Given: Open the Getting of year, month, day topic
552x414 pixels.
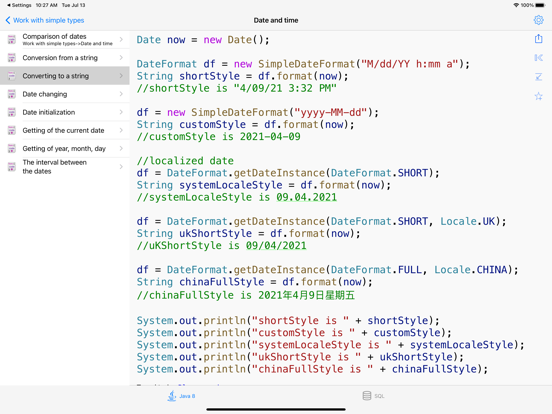Looking at the screenshot, I should click(65, 149).
